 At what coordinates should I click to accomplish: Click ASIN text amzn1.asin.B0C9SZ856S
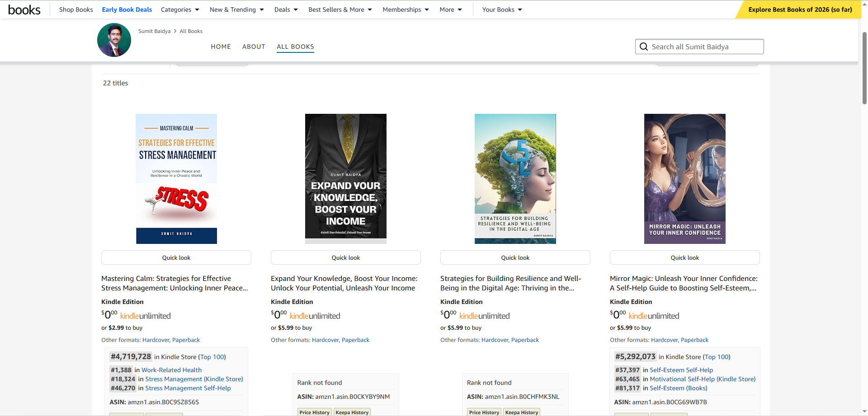tap(163, 402)
